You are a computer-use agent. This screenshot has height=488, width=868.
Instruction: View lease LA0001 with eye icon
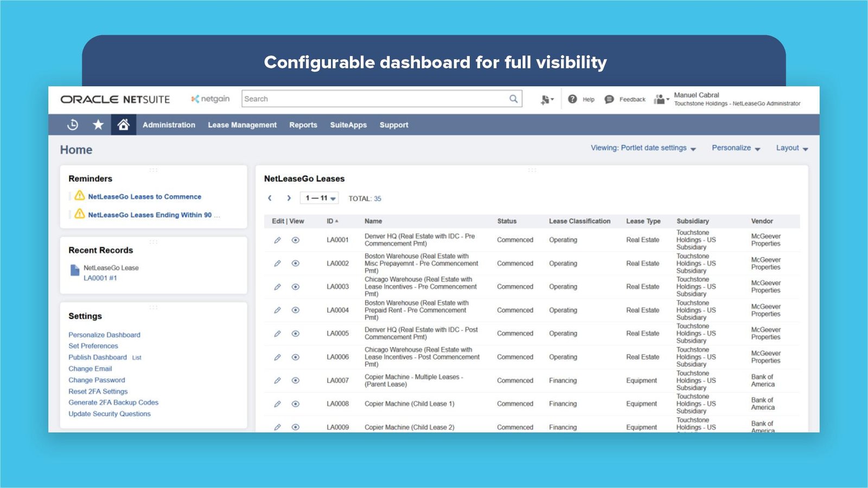pos(296,240)
